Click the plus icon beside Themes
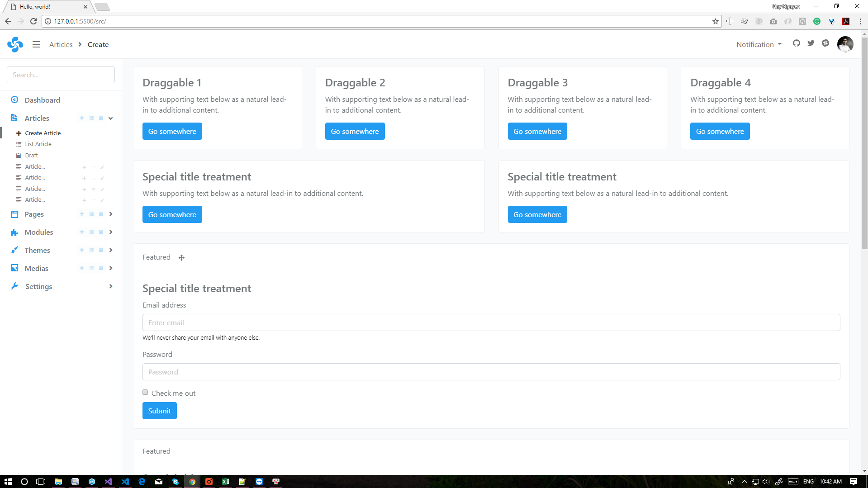Screen dimensions: 868x488 [x=82, y=250]
